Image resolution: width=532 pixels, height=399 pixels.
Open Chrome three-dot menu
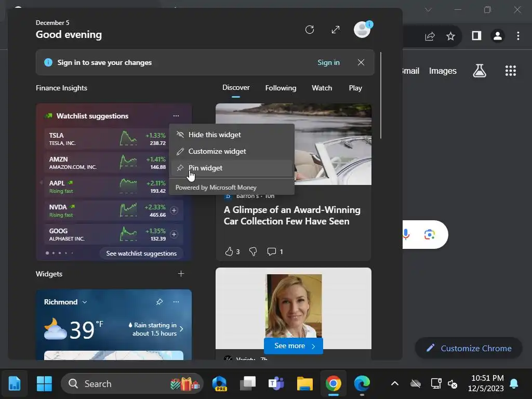coord(518,36)
